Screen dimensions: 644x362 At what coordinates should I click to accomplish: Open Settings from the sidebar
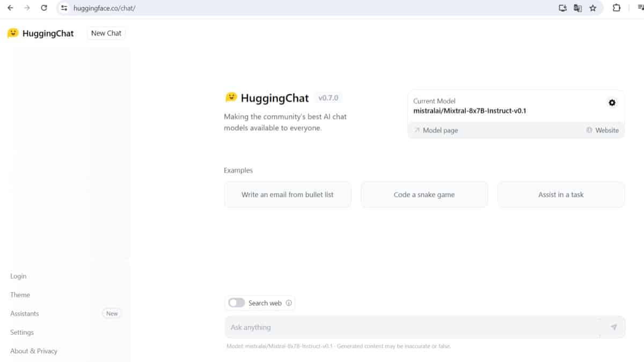click(22, 333)
